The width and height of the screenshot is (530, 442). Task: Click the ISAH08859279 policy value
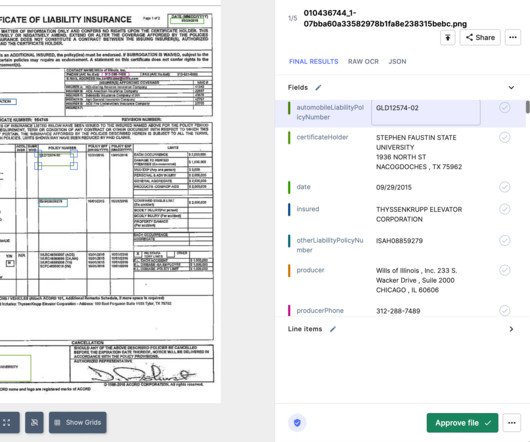(x=399, y=241)
